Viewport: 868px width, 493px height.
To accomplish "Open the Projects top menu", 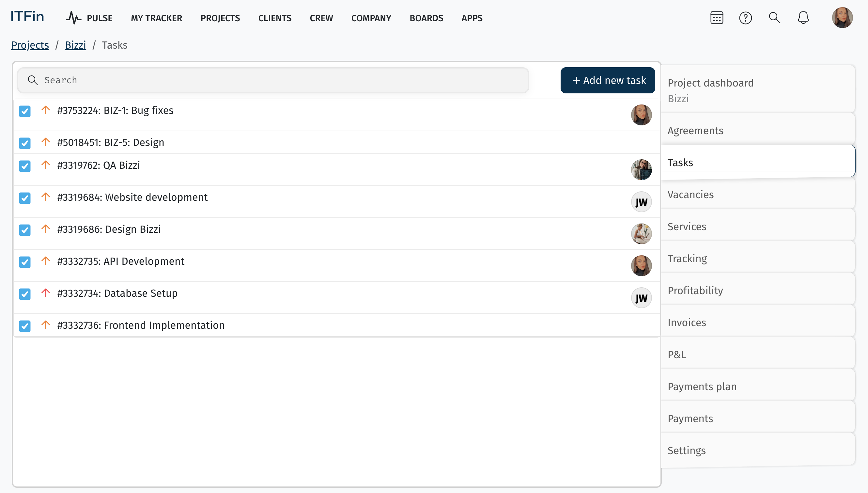I will tap(220, 18).
